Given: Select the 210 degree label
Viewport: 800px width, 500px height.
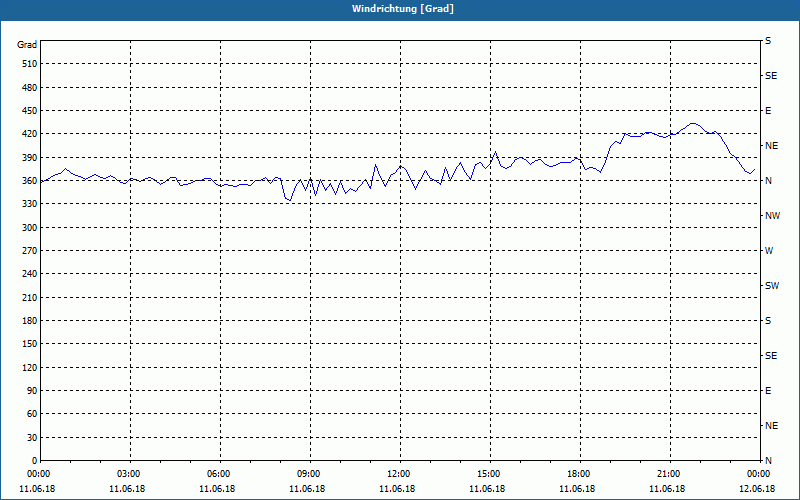Looking at the screenshot, I should coord(30,297).
